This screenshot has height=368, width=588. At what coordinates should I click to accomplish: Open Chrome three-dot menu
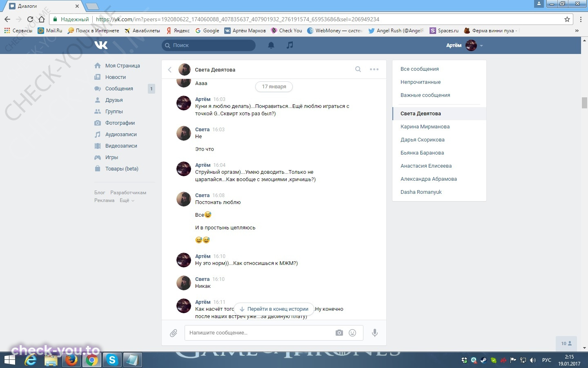click(x=581, y=19)
